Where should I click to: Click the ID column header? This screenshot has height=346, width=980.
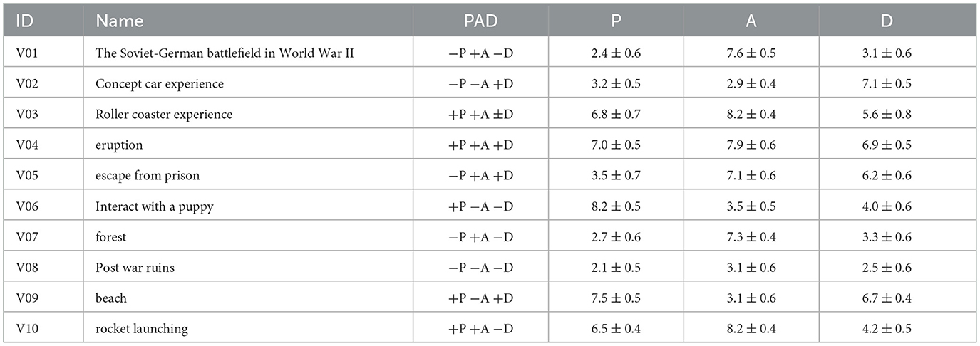point(23,21)
